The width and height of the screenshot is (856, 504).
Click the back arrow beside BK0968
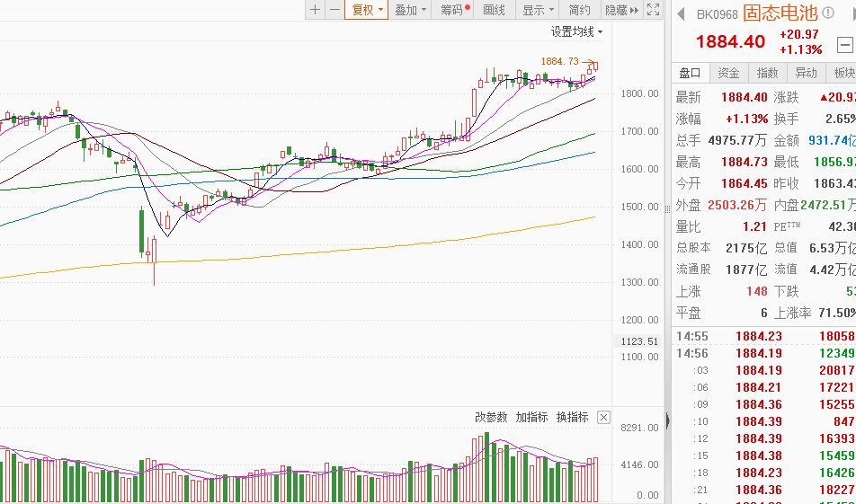(x=681, y=13)
